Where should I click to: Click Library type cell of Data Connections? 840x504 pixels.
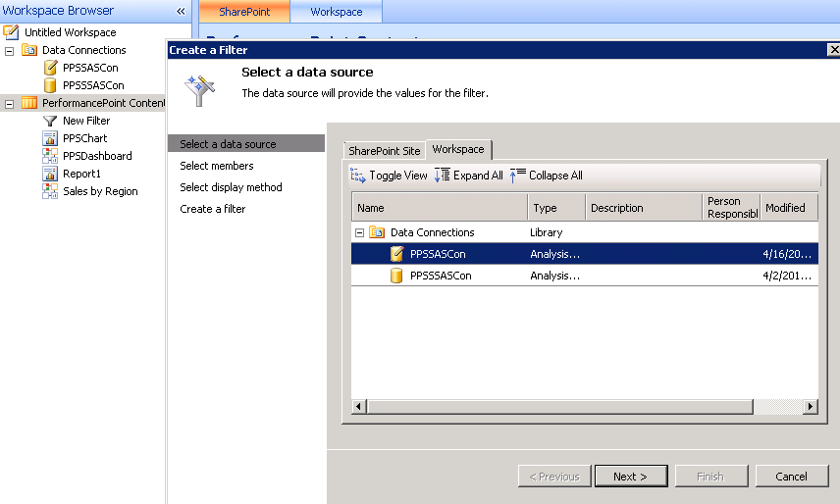(546, 232)
